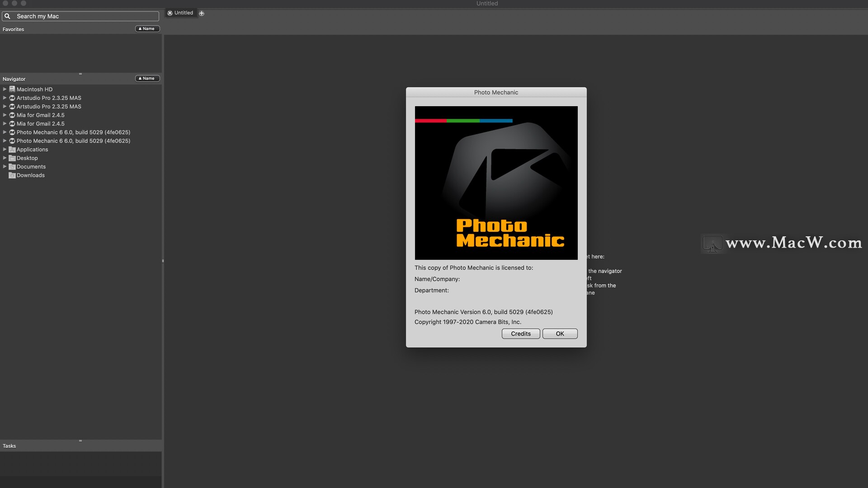This screenshot has height=488, width=868.
Task: Expand the second Artstudio Pro 2.3.25 MAS node
Action: pos(5,107)
